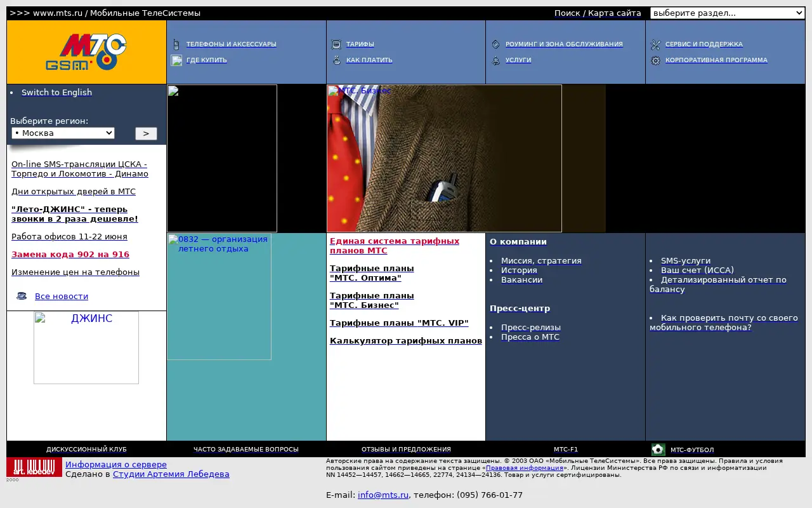Screen dimensions: 812x508
Task: Open the Карта сайта link
Action: coord(614,13)
